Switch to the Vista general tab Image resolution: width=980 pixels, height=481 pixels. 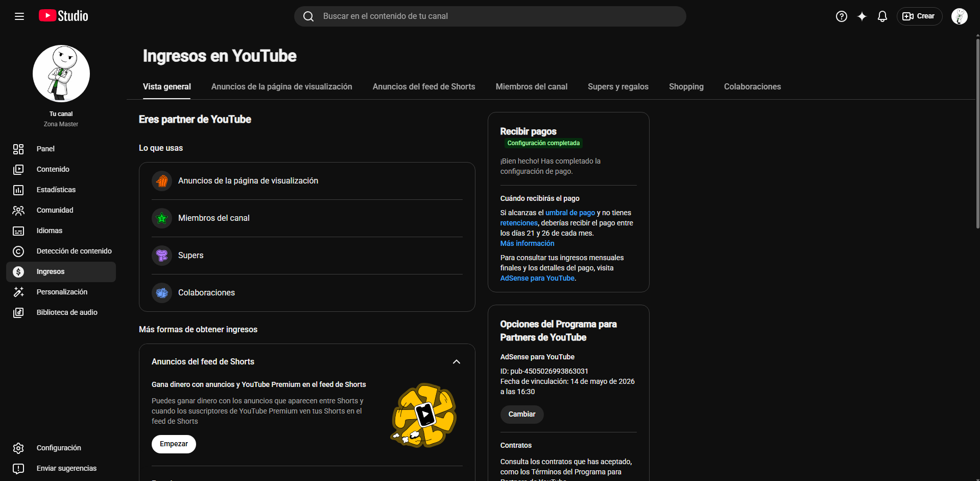(x=167, y=87)
